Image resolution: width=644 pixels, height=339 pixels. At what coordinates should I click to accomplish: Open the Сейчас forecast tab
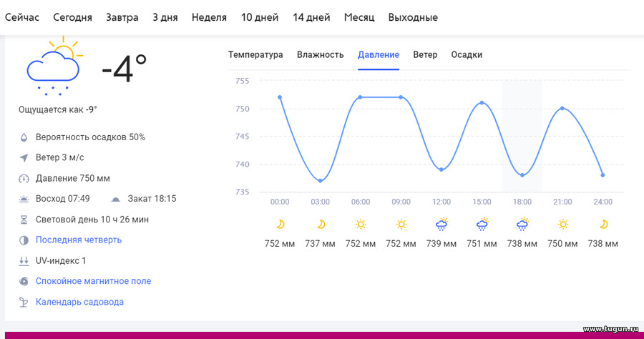pyautogui.click(x=22, y=18)
